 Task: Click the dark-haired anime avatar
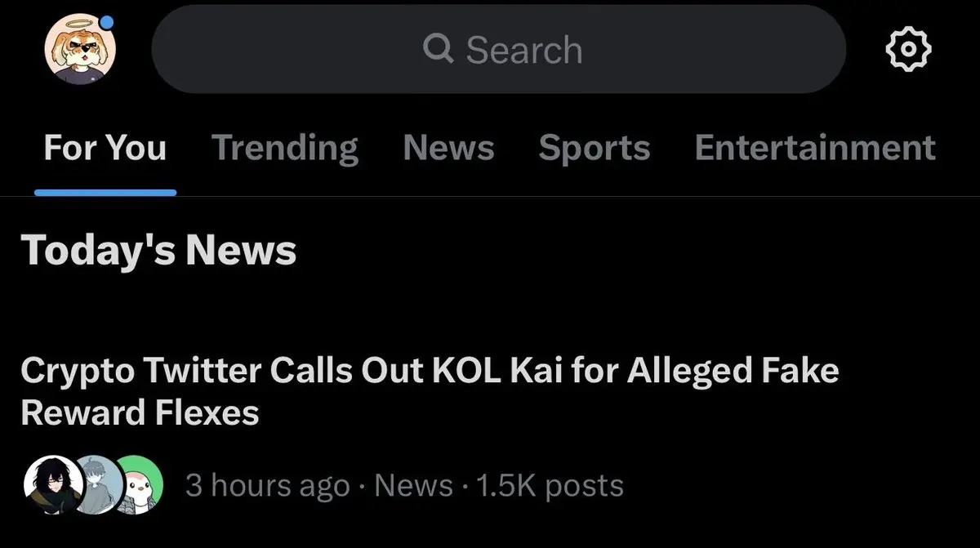pos(51,485)
